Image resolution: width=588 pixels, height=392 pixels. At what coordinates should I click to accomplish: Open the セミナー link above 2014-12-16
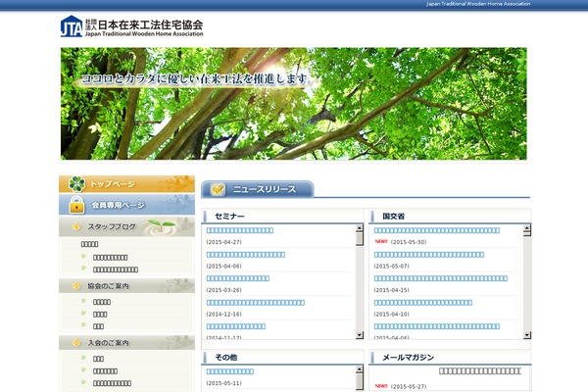coord(256,303)
